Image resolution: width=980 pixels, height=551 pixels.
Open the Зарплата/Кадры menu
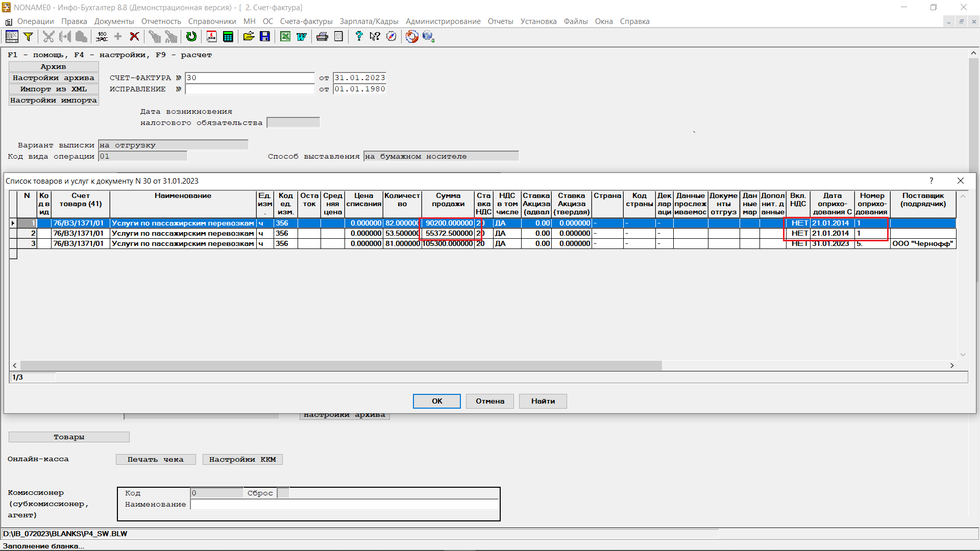pos(369,21)
